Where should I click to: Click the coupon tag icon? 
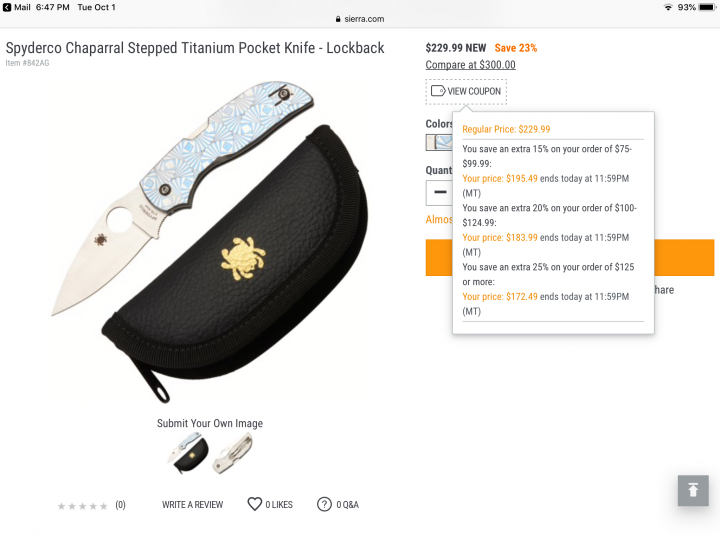pos(438,90)
